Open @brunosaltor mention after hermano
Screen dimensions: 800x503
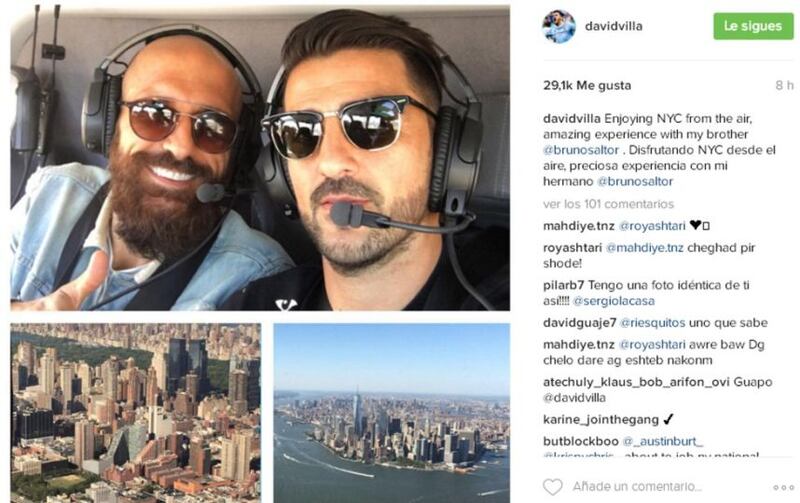pos(635,181)
